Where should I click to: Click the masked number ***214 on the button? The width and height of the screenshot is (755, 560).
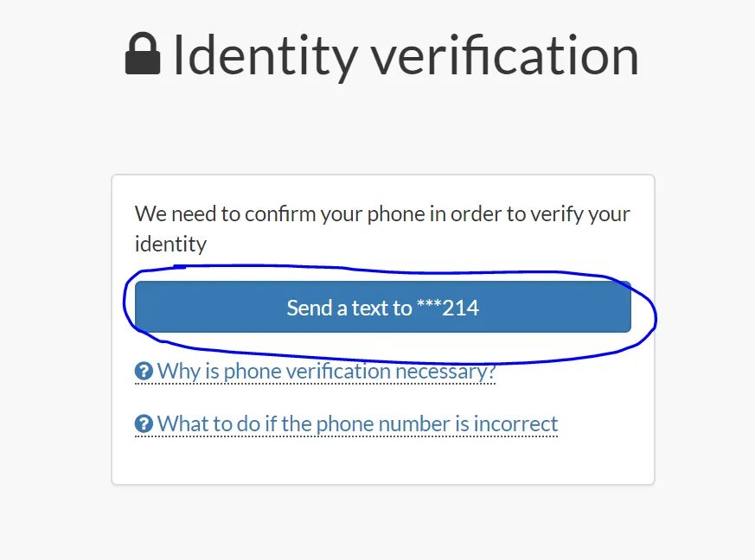448,308
